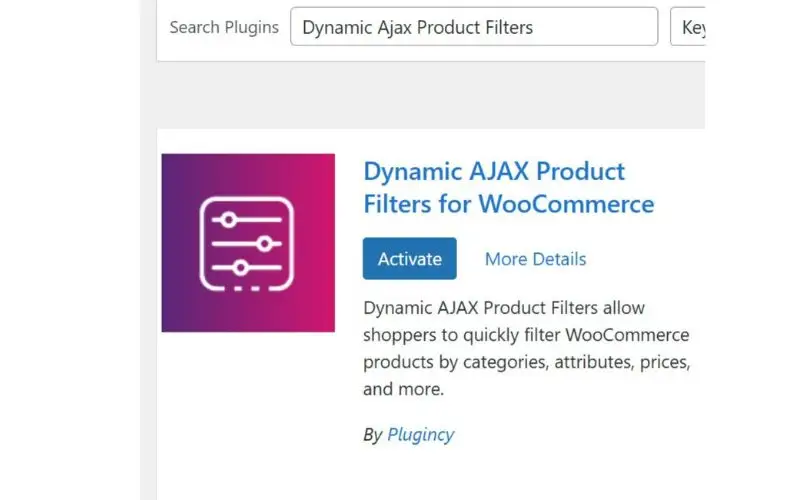Open the Keyword search type dropdown
Image resolution: width=800 pixels, height=500 pixels.
tap(690, 27)
